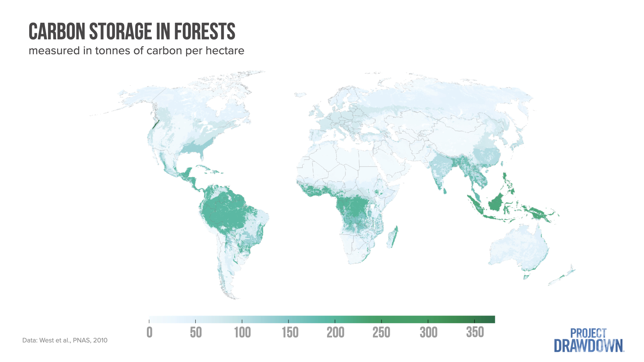Click the legend value 250
Image resolution: width=644 pixels, height=362 pixels.
coord(381,333)
